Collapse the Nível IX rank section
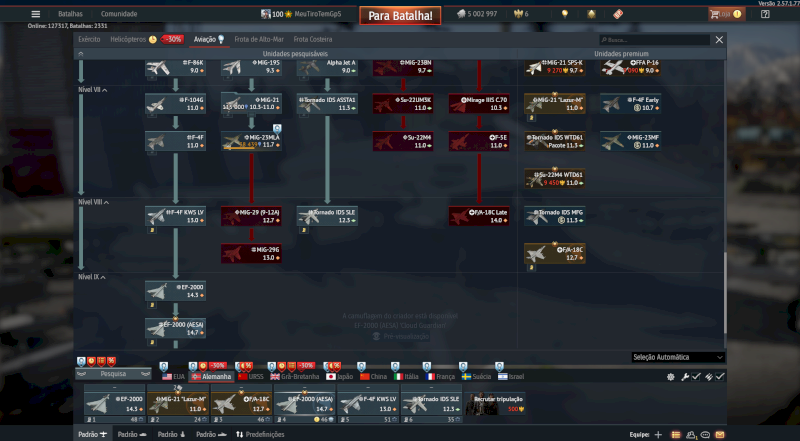The height and width of the screenshot is (441, 800). pyautogui.click(x=92, y=277)
